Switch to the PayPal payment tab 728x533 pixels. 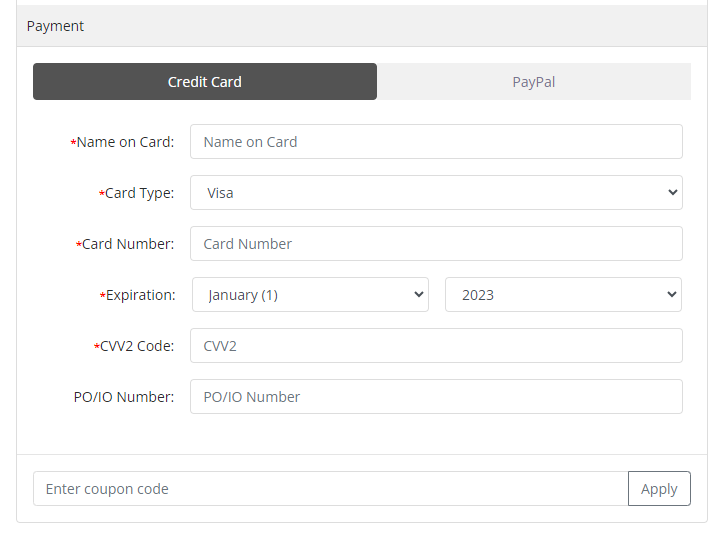click(534, 82)
